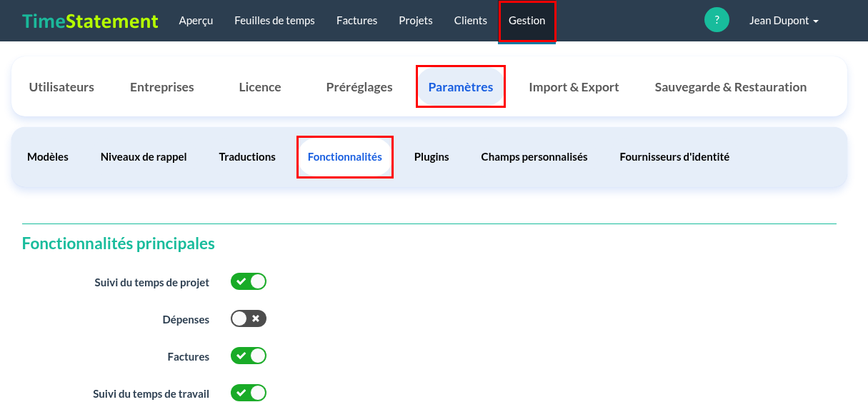The width and height of the screenshot is (868, 402).
Task: Click the Fonctionnalités principales heading
Action: [x=119, y=243]
